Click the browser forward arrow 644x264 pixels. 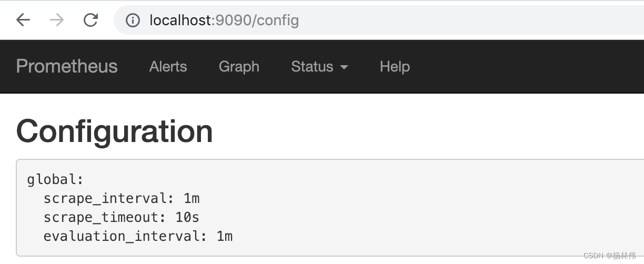[57, 21]
